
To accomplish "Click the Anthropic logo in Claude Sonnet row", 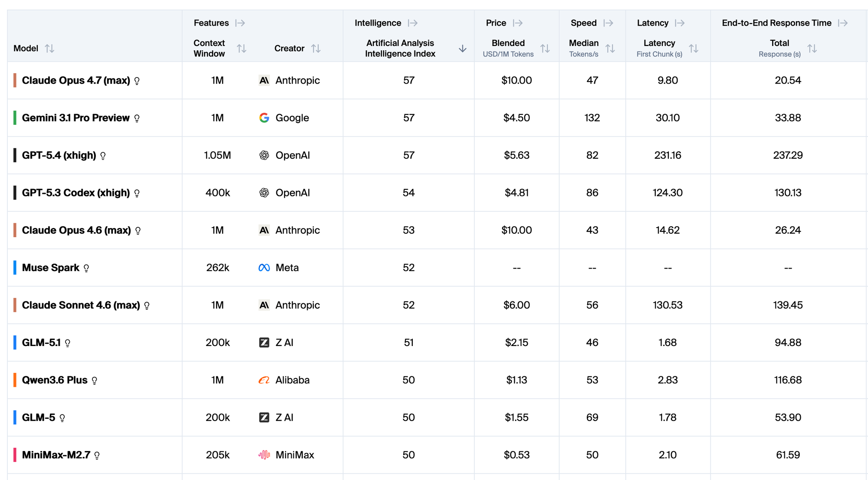I will pos(264,305).
